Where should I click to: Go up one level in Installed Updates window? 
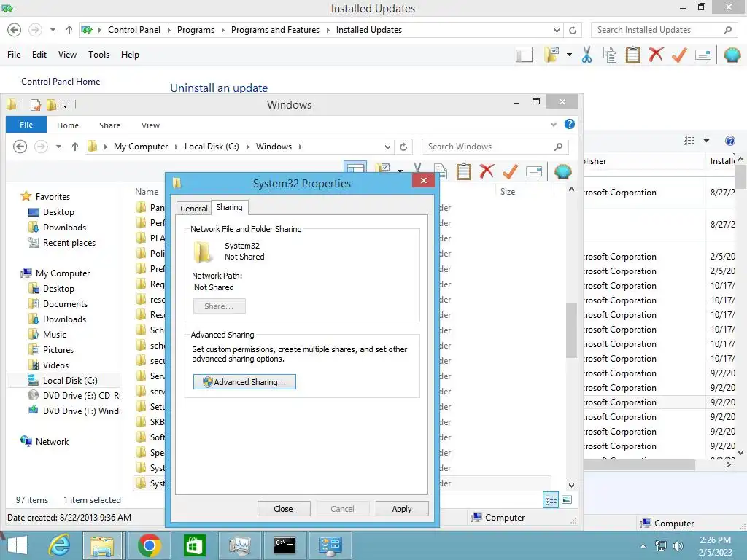coord(69,30)
